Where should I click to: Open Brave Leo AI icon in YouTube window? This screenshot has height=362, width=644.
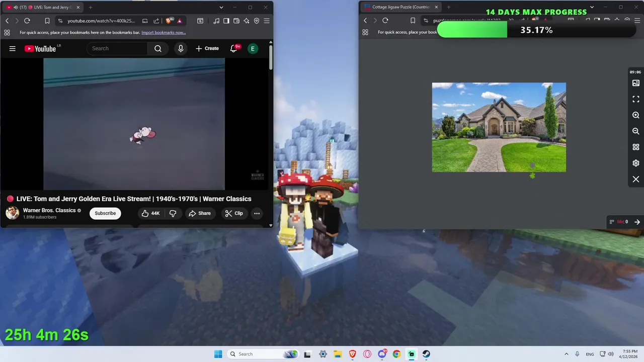[x=247, y=21]
